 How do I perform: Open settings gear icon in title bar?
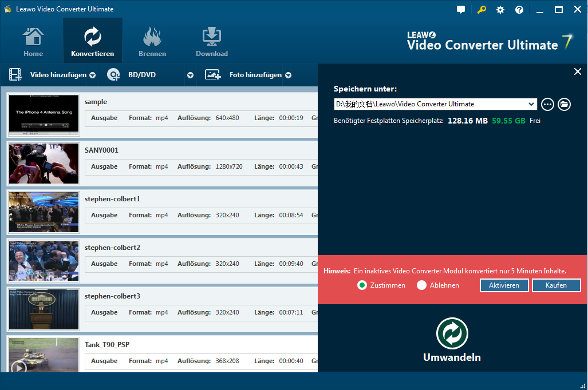pos(500,10)
